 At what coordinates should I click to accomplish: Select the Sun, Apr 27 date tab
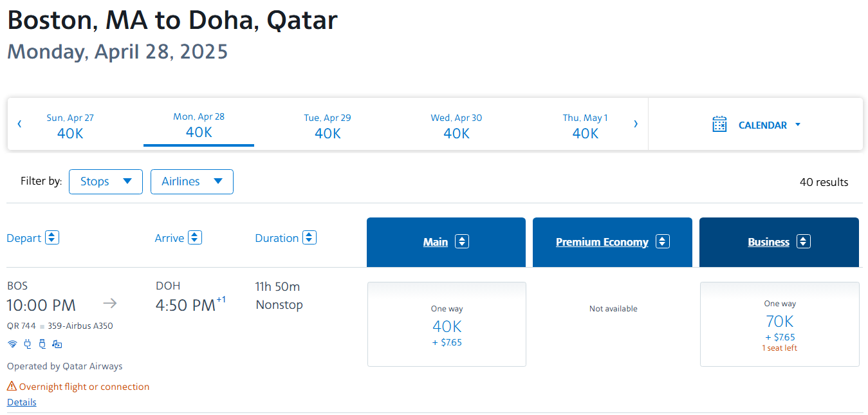pyautogui.click(x=70, y=126)
